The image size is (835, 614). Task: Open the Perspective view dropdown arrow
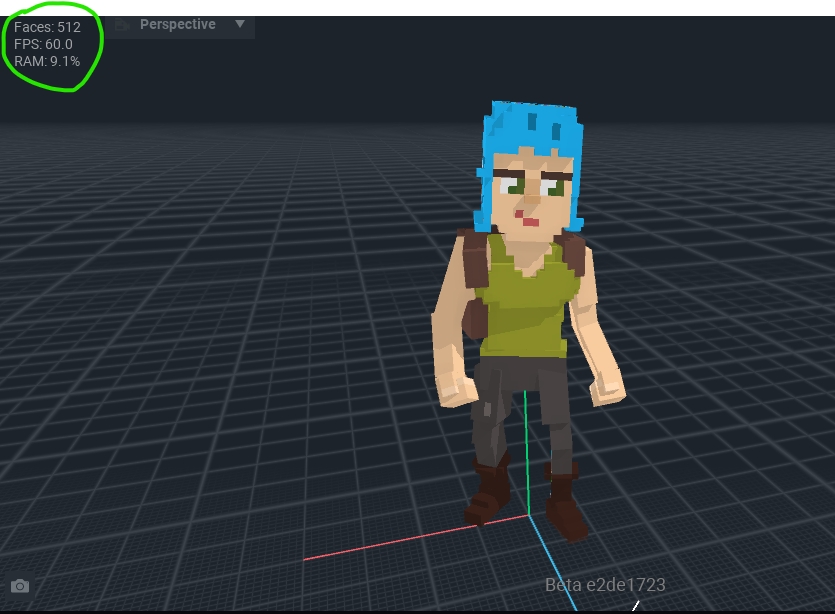(240, 24)
